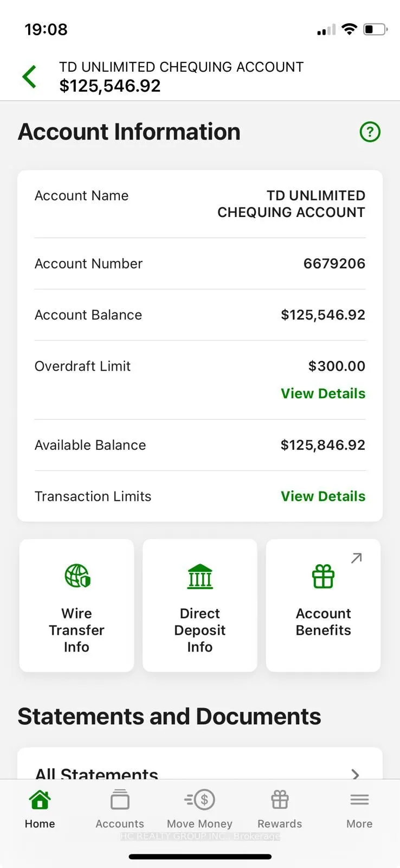Tap the Account Benefits gift icon
Viewport: 400px width, 868px height.
coord(323,576)
